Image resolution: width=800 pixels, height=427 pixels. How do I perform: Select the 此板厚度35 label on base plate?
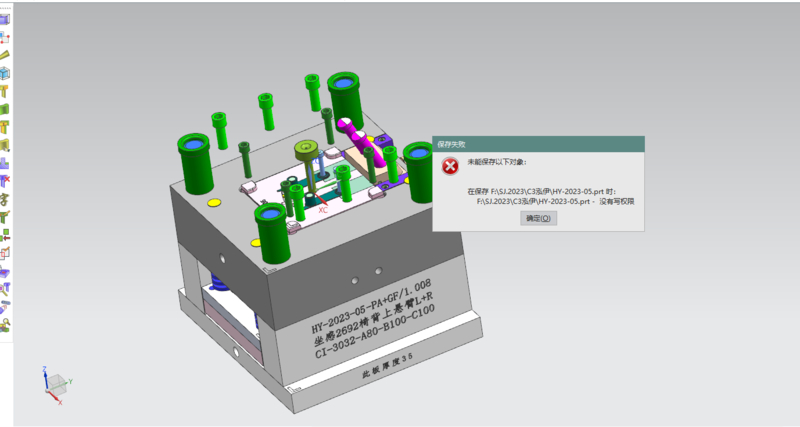pos(387,366)
